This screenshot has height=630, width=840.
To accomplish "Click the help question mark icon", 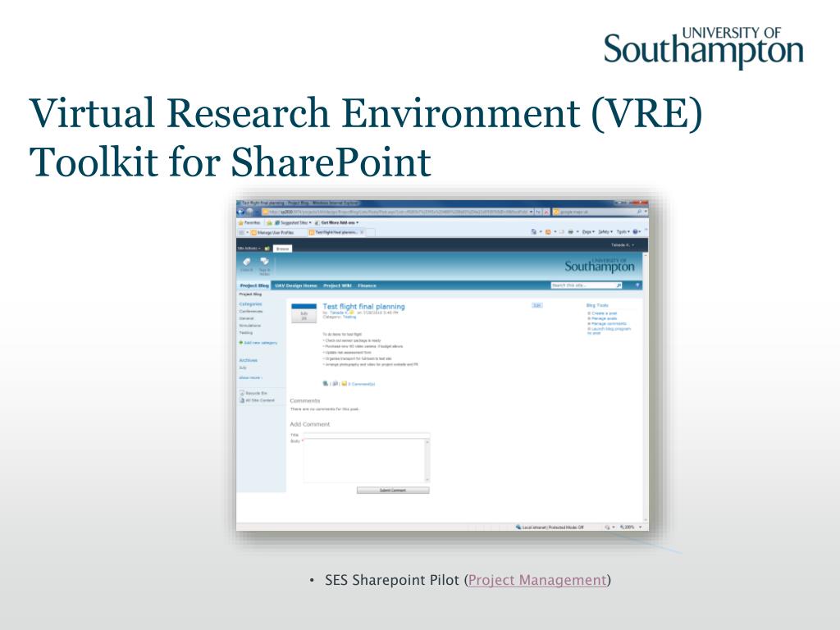I will click(x=637, y=285).
